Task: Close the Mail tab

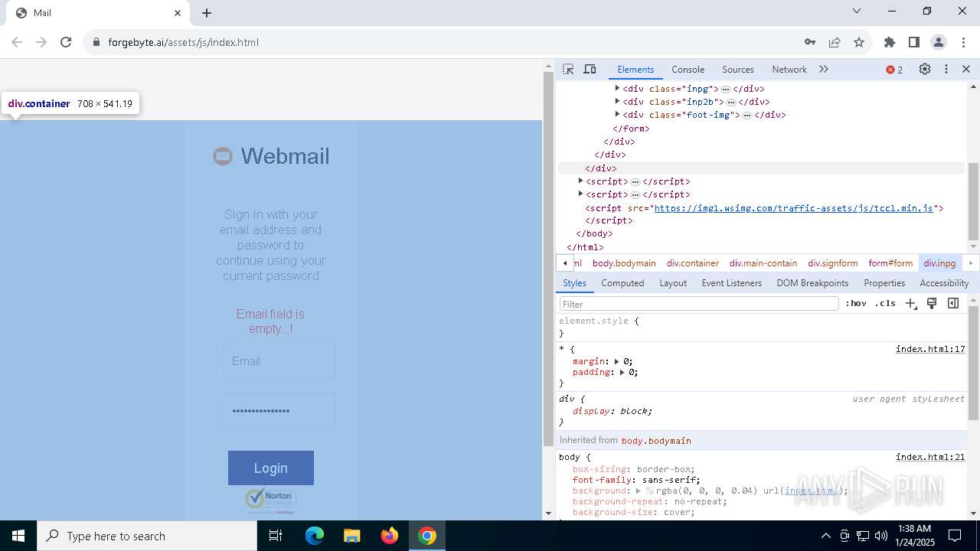Action: point(178,13)
